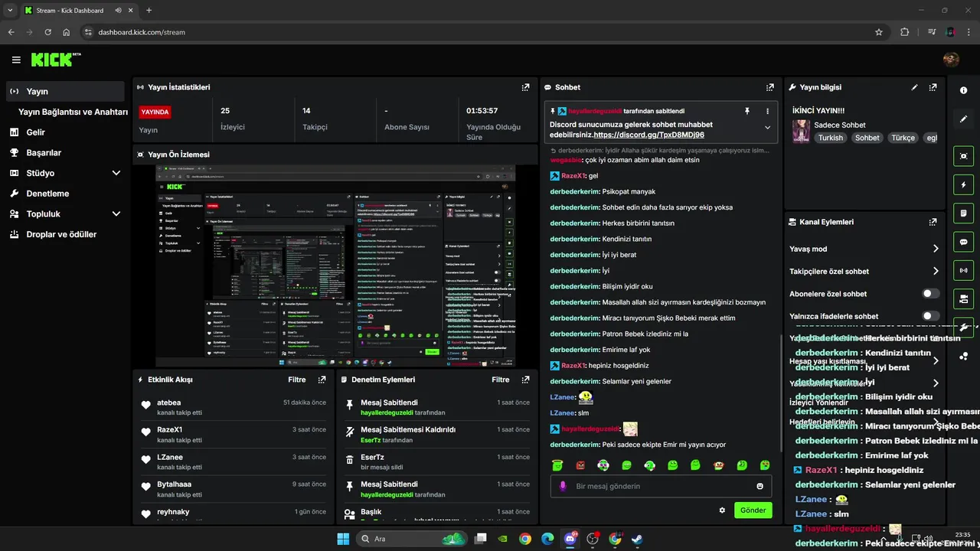Viewport: 980px width, 551px height.
Task: Open the Etkinlik Akışı Filtre dropdown
Action: tap(297, 380)
